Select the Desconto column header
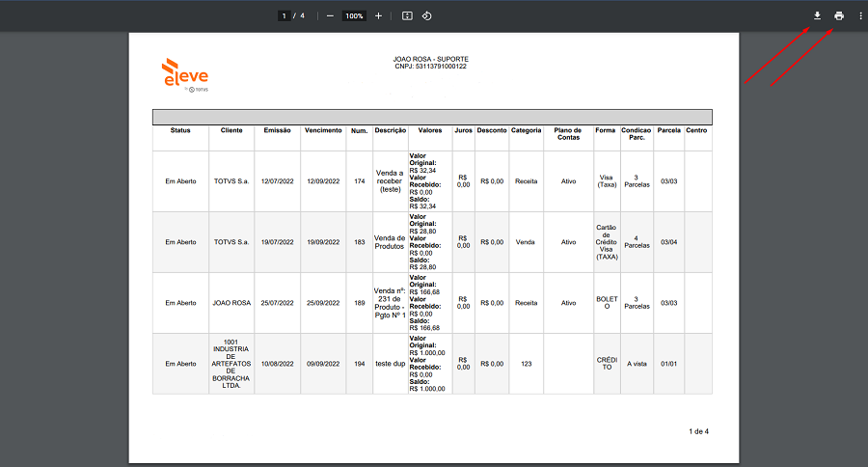Screen dimensions: 868x467 (492, 130)
